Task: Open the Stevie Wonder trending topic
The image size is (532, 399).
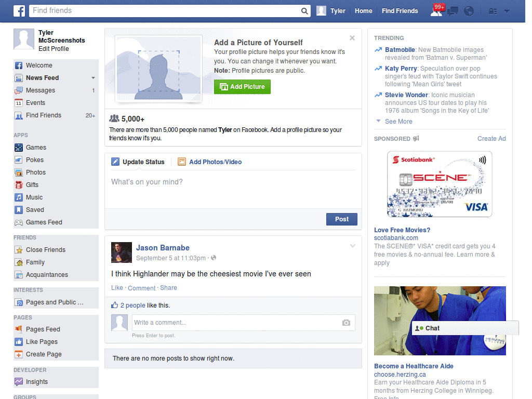Action: click(406, 95)
